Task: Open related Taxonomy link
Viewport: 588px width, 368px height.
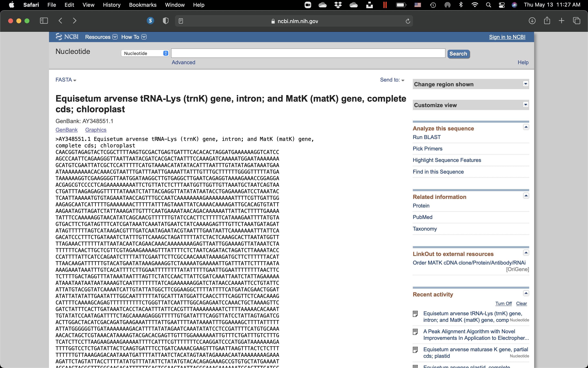Action: pos(425,229)
